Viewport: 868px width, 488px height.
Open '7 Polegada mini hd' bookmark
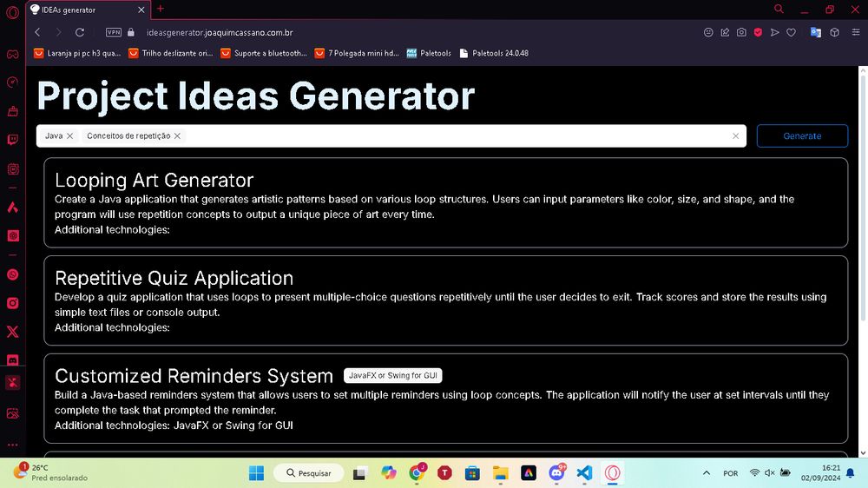357,53
